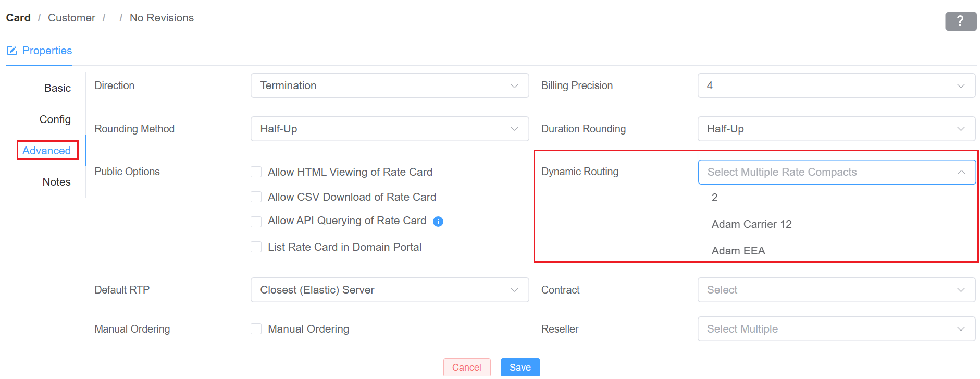
Task: Enable the Manual Ordering checkbox
Action: tap(256, 329)
